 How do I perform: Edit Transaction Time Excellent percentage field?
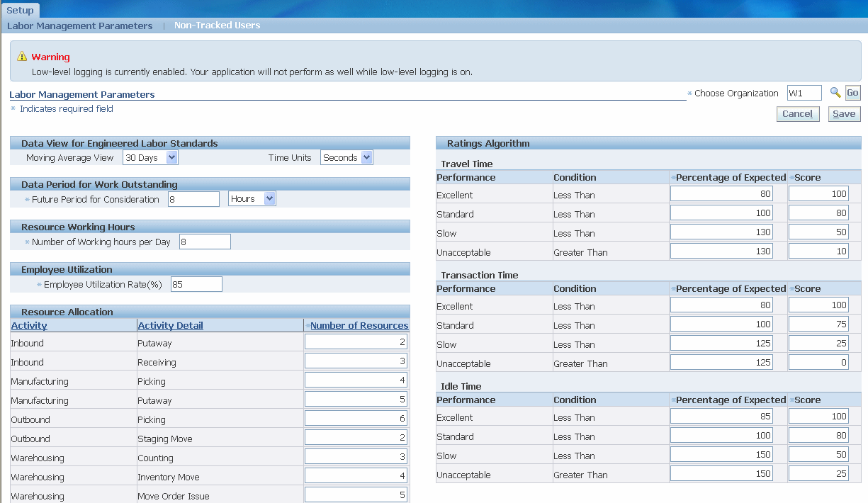point(721,305)
